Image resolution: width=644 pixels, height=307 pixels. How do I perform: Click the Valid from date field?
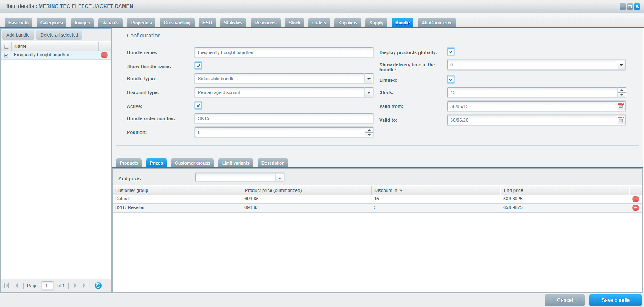click(532, 106)
